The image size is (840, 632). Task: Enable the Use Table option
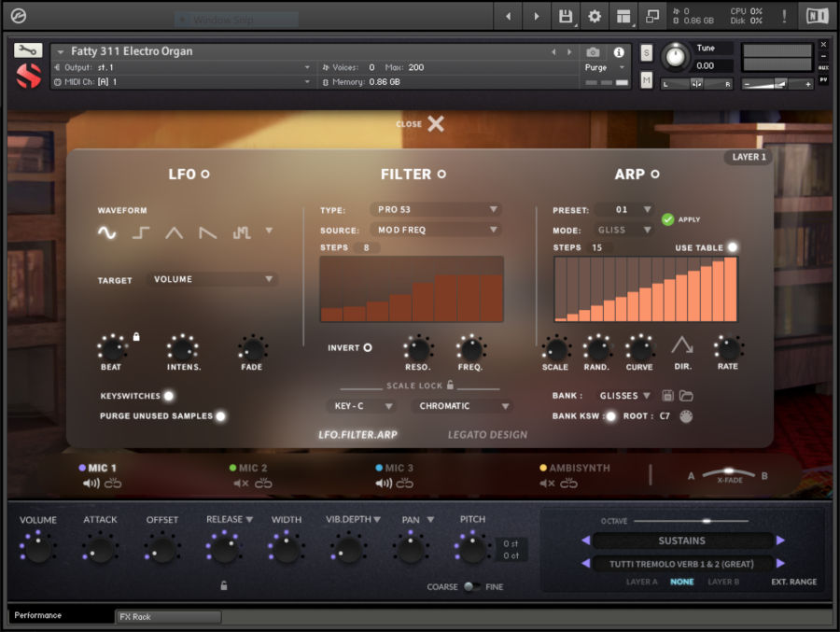pyautogui.click(x=734, y=247)
